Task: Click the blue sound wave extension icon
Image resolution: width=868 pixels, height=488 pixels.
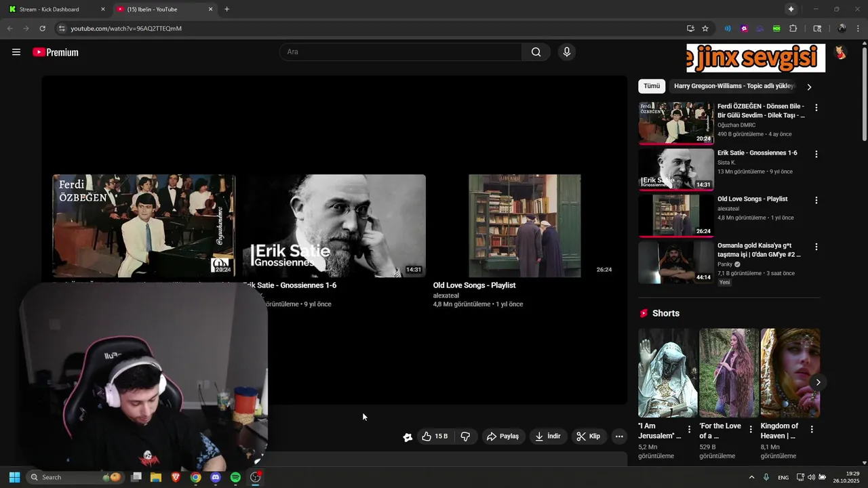Action: [x=728, y=28]
